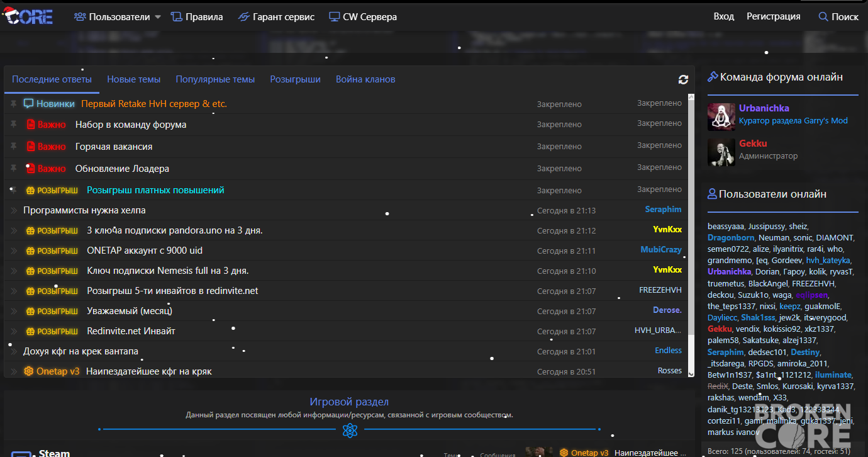Click the gift icon beside Redinvite.net Инвайт

pos(30,332)
